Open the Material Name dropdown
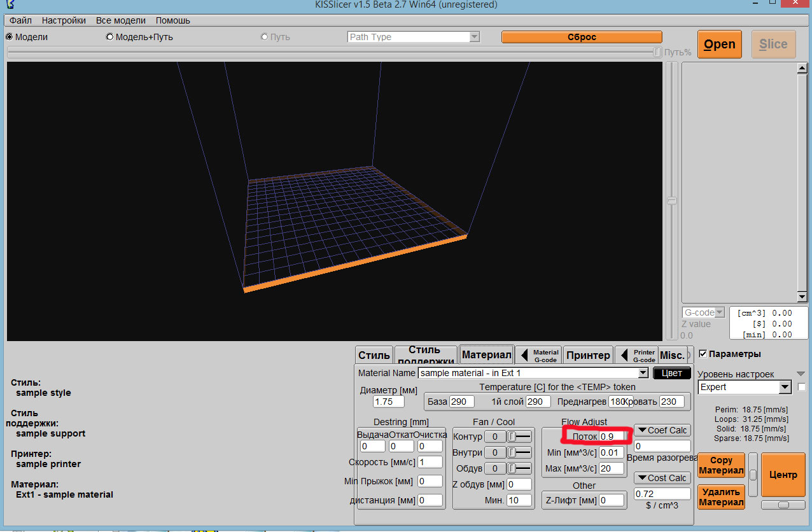This screenshot has width=812, height=532. point(642,373)
